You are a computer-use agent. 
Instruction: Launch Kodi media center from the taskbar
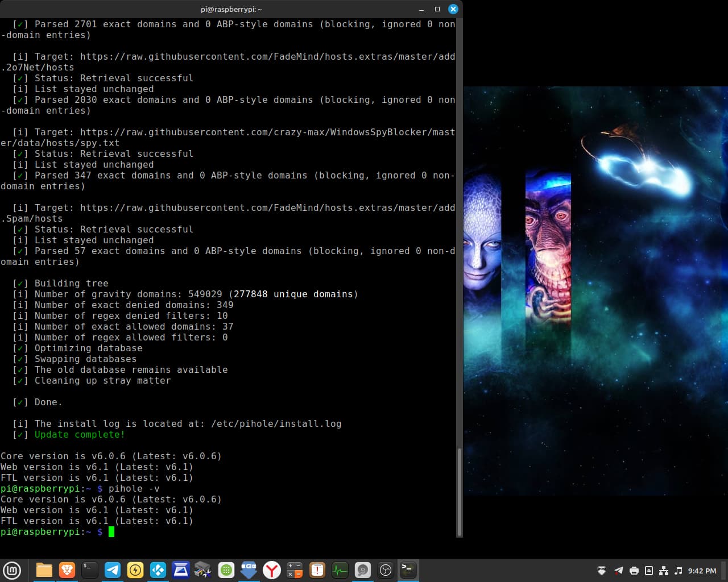pos(158,570)
